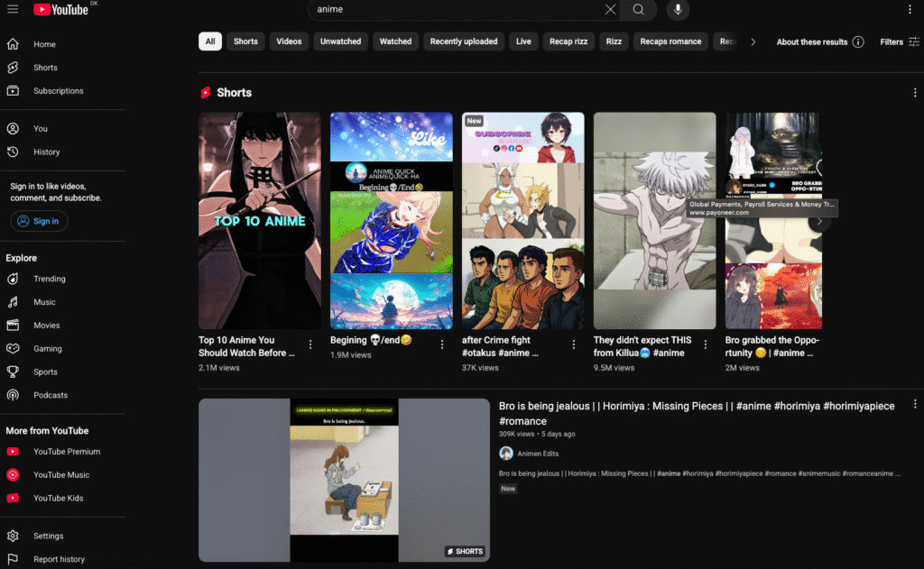
Task: Open Bro is being jealous video title
Action: coord(697,414)
